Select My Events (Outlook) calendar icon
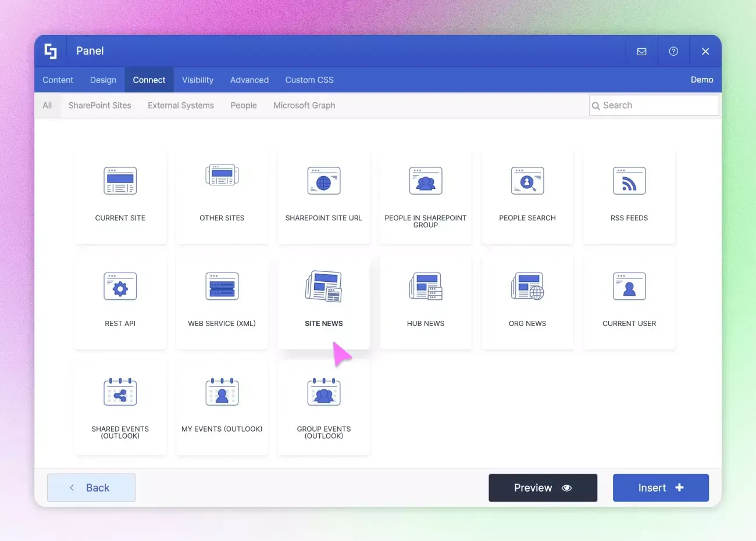The height and width of the screenshot is (541, 756). pos(222,392)
